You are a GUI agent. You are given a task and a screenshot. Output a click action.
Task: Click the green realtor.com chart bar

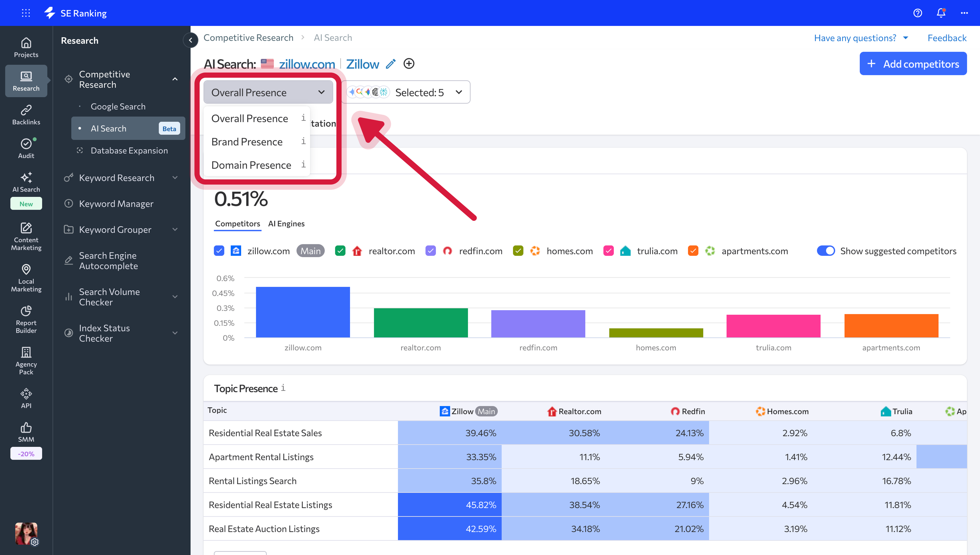point(421,323)
